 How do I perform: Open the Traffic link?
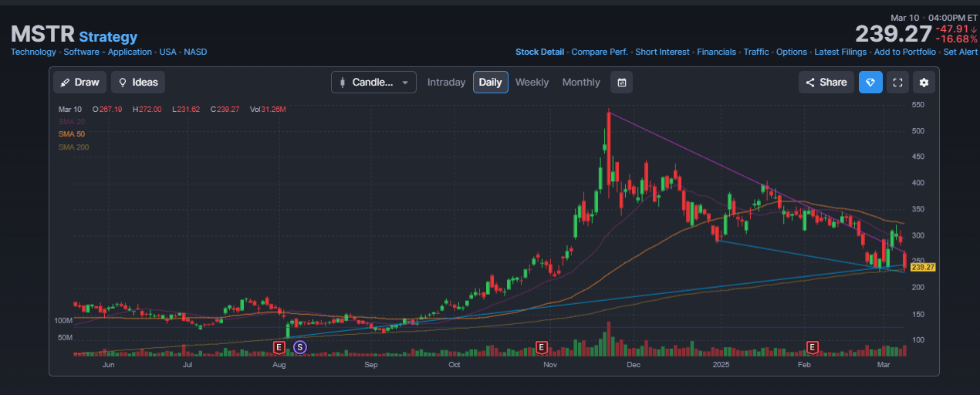(x=756, y=52)
